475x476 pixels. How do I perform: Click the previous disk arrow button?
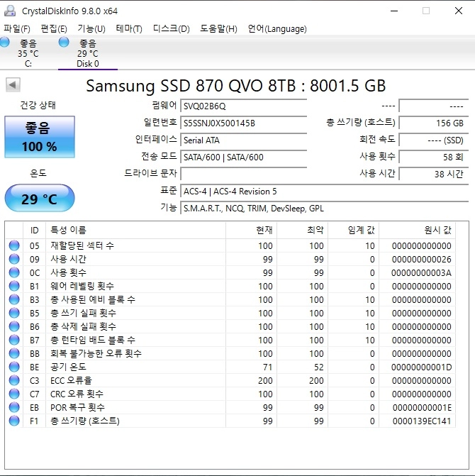(13, 84)
